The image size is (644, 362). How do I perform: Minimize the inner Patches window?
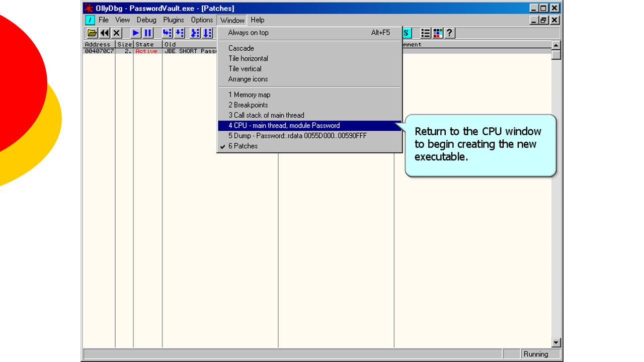pos(535,20)
